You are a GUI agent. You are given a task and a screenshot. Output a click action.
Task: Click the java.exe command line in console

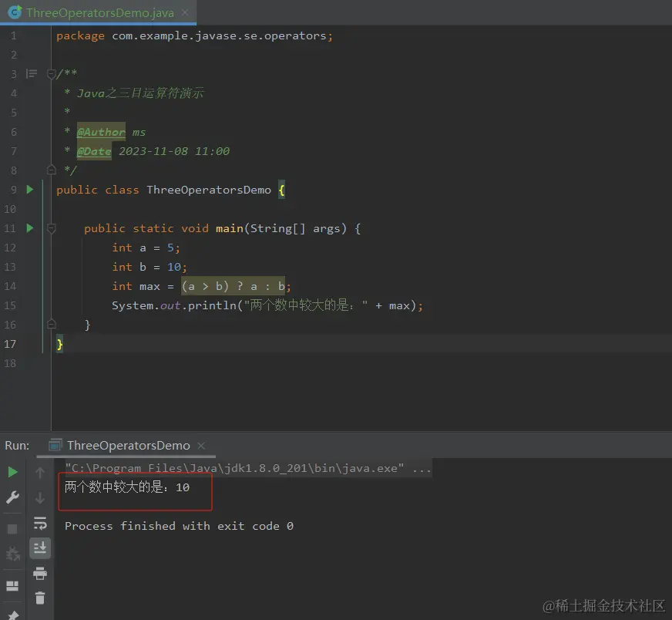tap(247, 468)
